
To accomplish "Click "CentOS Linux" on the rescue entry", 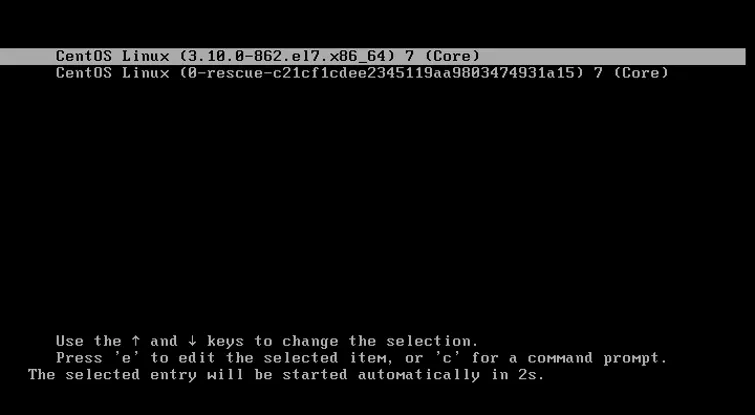I will pyautogui.click(x=113, y=73).
